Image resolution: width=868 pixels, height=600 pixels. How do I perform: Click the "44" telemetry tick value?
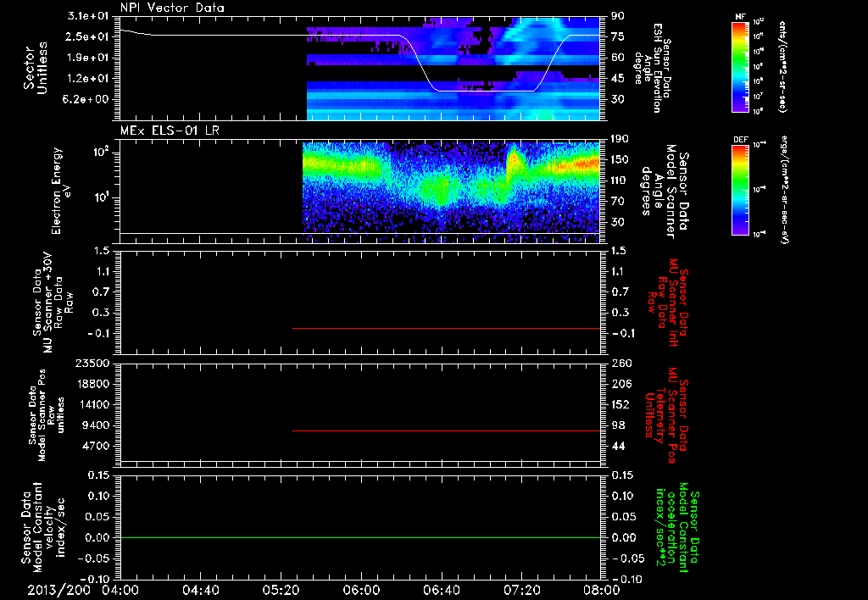617,446
